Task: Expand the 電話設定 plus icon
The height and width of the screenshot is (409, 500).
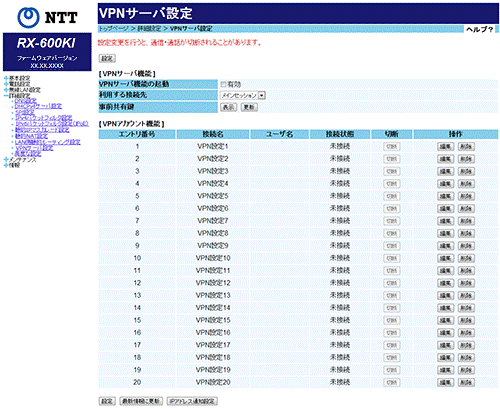Action: pos(6,84)
